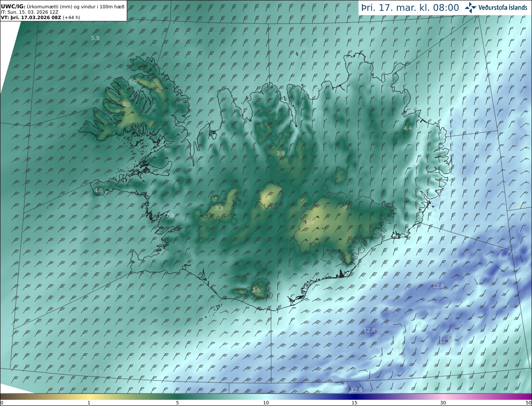Click the color bar tick label 50
The height and width of the screenshot is (406, 532).
(x=528, y=403)
